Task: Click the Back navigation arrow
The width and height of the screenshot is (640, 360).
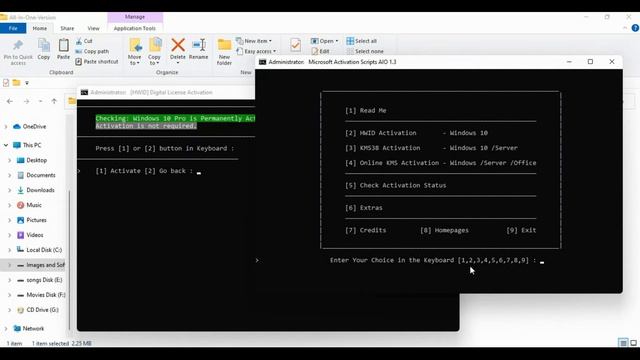Action: click(10, 101)
